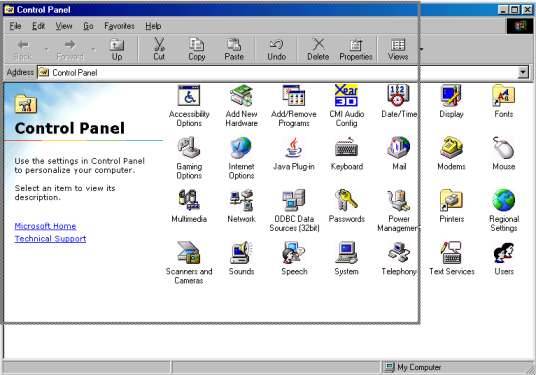Open the Scanners and Cameras icon
536x375 pixels.
click(189, 253)
